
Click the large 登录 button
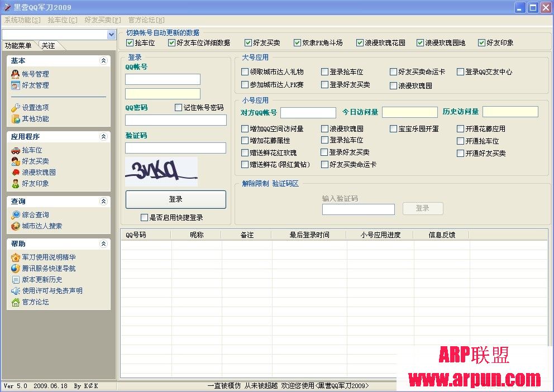coord(175,199)
